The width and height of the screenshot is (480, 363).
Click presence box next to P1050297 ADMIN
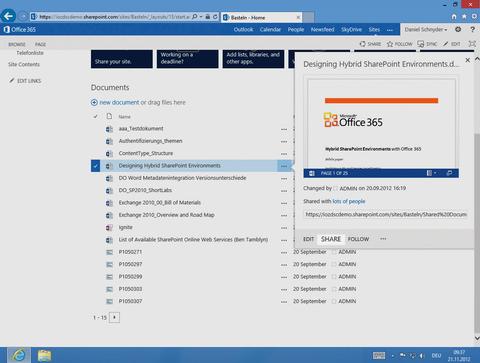tap(334, 265)
